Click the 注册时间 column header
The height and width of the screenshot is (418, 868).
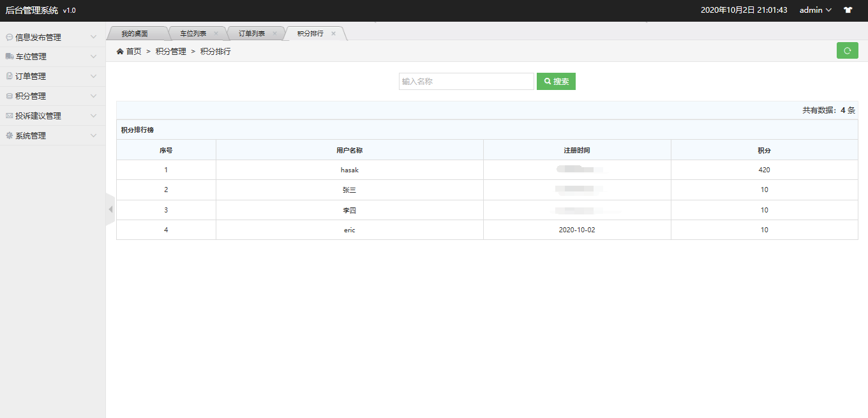pyautogui.click(x=577, y=150)
